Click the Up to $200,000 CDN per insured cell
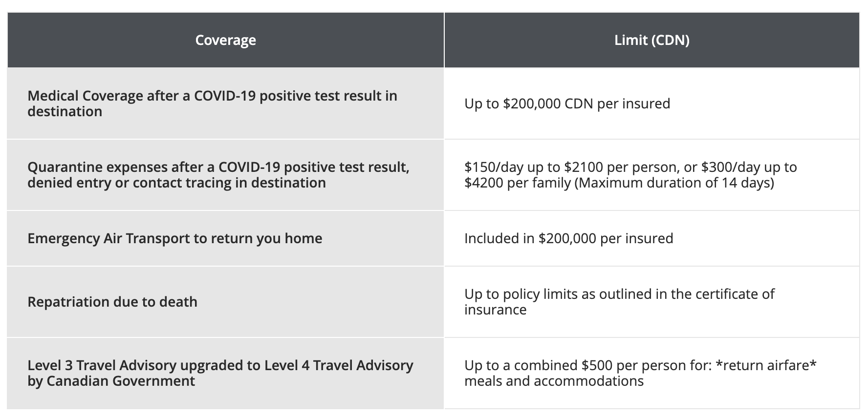 567,104
